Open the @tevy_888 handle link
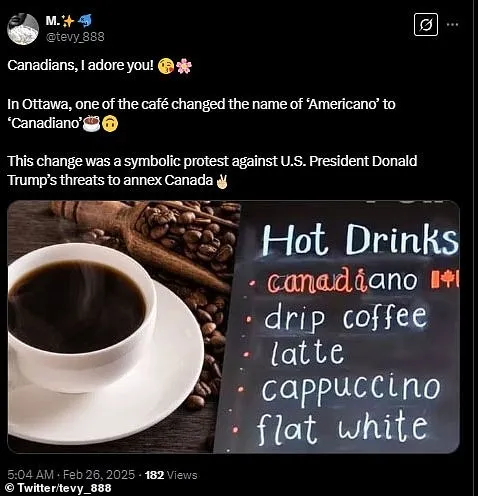Screen dimensions: 478x496 coord(75,36)
